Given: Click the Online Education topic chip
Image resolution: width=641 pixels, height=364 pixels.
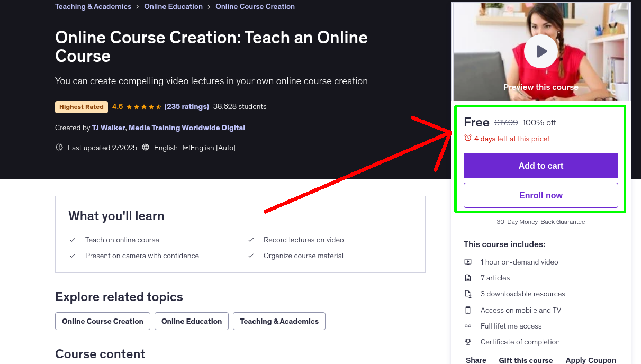Looking at the screenshot, I should point(191,321).
